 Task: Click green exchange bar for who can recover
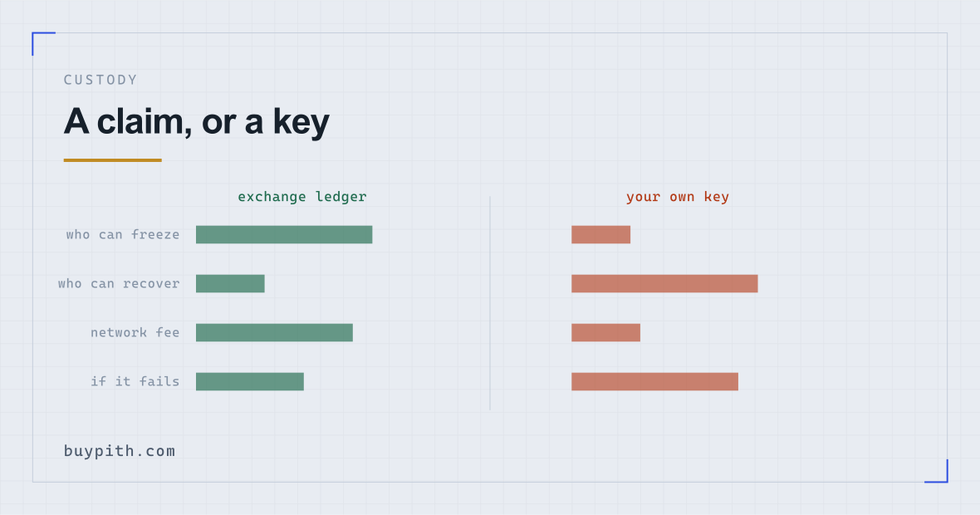pos(231,284)
